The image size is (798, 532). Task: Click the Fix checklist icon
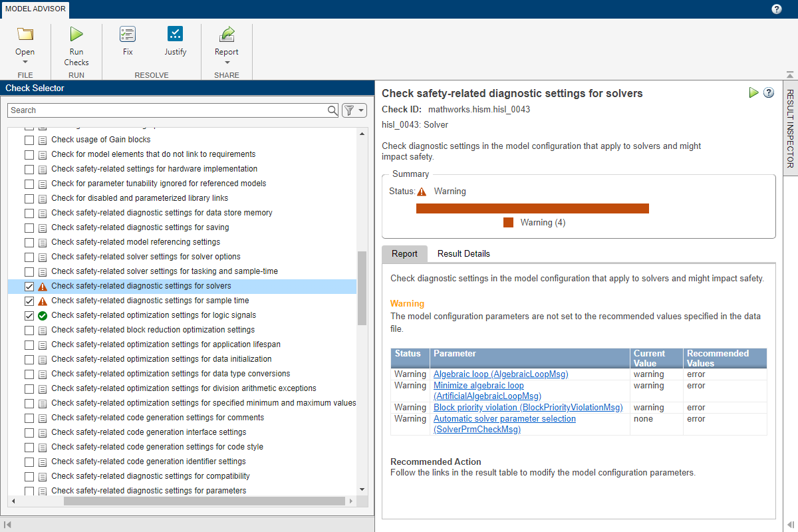tap(128, 35)
